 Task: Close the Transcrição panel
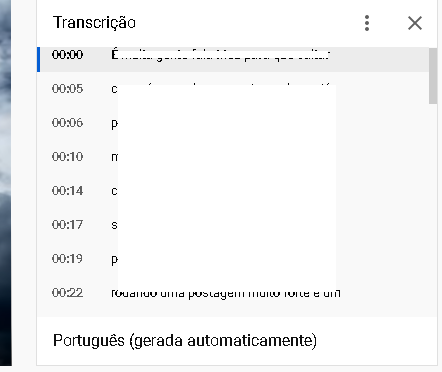[x=415, y=23]
